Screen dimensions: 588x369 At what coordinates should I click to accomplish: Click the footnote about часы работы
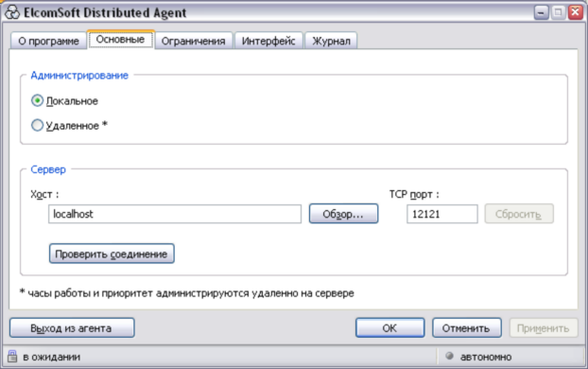coord(187,292)
